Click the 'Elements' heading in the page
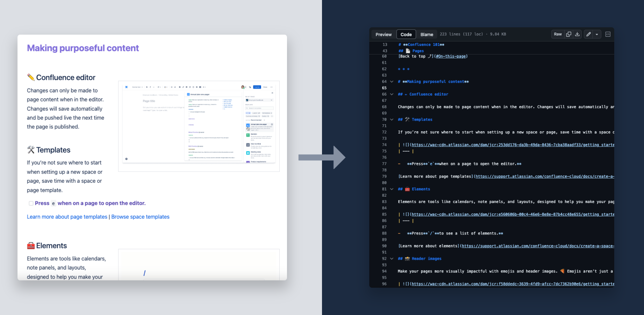 click(x=51, y=246)
